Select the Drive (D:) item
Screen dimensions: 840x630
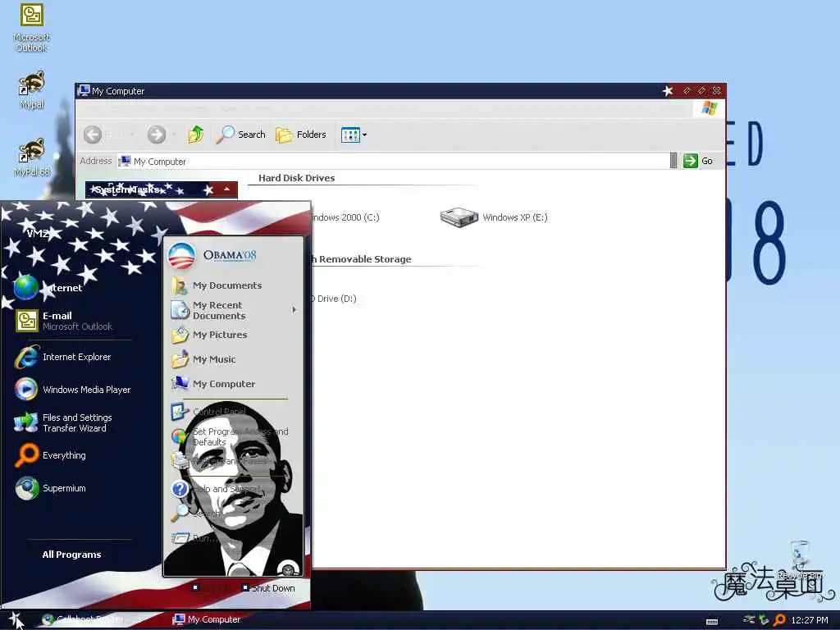click(334, 299)
